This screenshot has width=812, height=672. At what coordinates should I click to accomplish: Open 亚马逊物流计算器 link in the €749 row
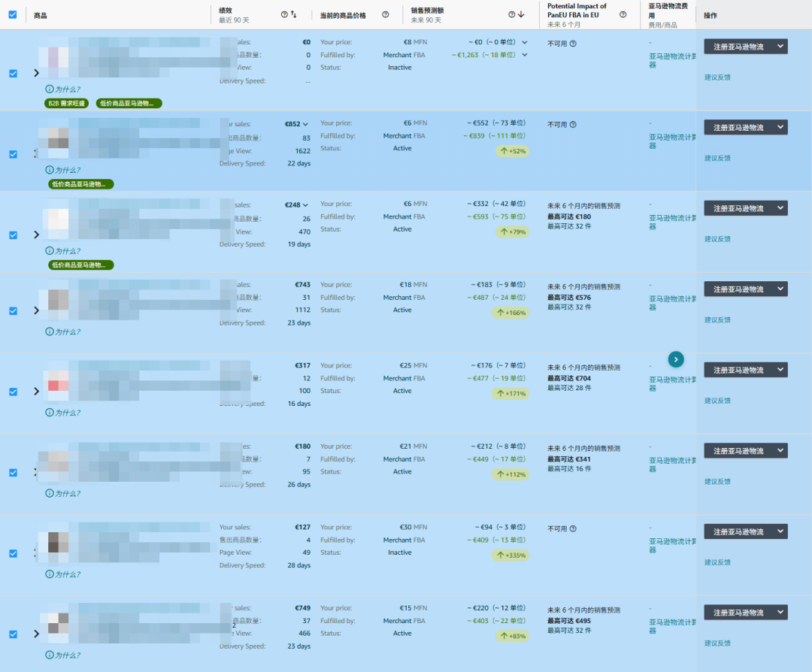(672, 626)
